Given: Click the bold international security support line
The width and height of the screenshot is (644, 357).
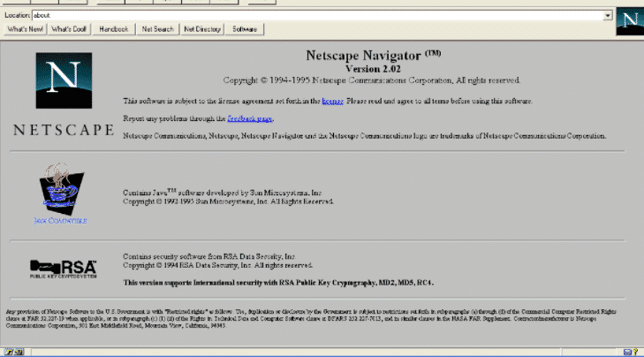Looking at the screenshot, I should (278, 283).
